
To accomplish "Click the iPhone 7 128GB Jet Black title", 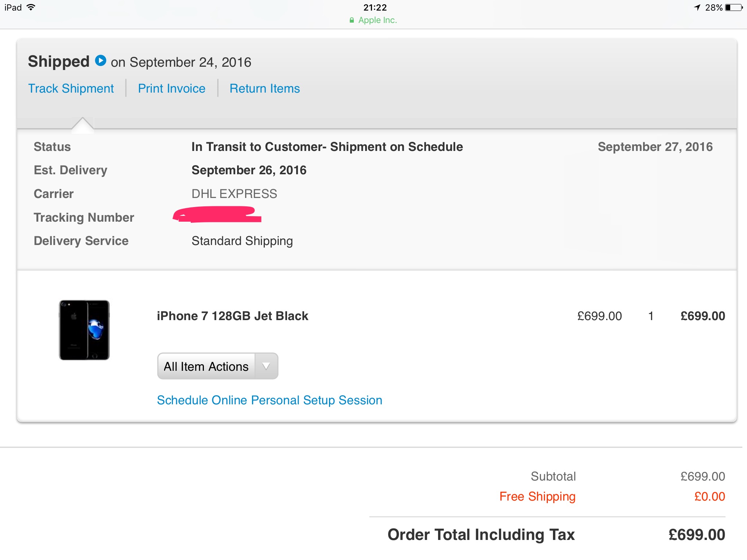I will 232,316.
